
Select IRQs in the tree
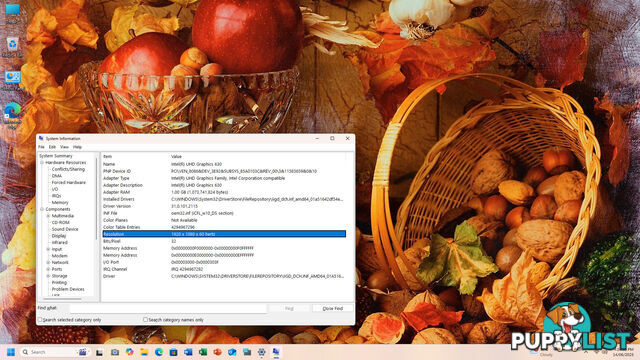[56, 196]
